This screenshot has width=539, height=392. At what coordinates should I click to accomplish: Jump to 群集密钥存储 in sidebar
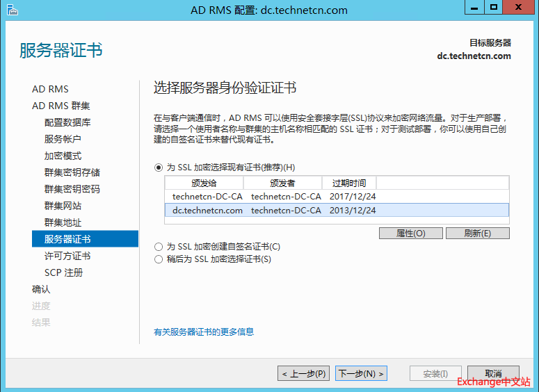pyautogui.click(x=72, y=172)
